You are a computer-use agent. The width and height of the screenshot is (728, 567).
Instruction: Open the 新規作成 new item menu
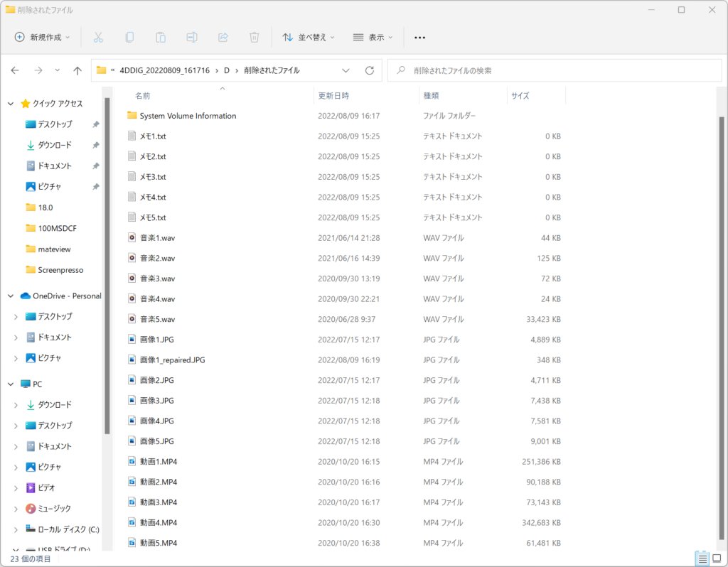(43, 37)
